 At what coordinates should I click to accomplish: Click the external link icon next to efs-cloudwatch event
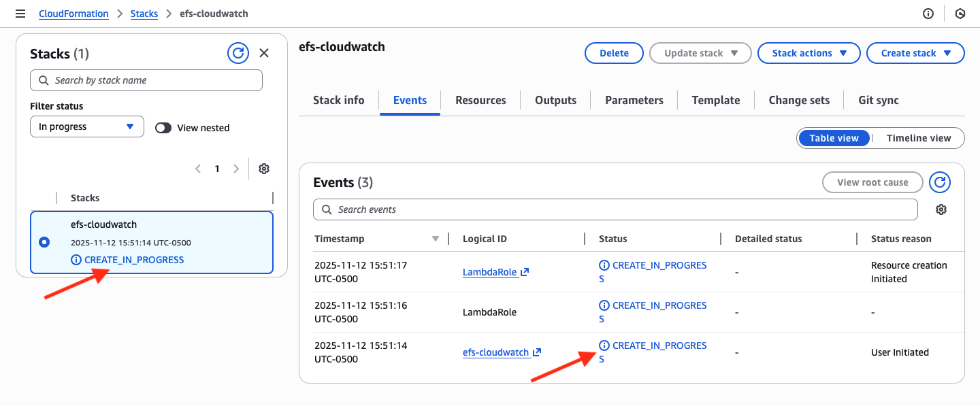point(536,352)
